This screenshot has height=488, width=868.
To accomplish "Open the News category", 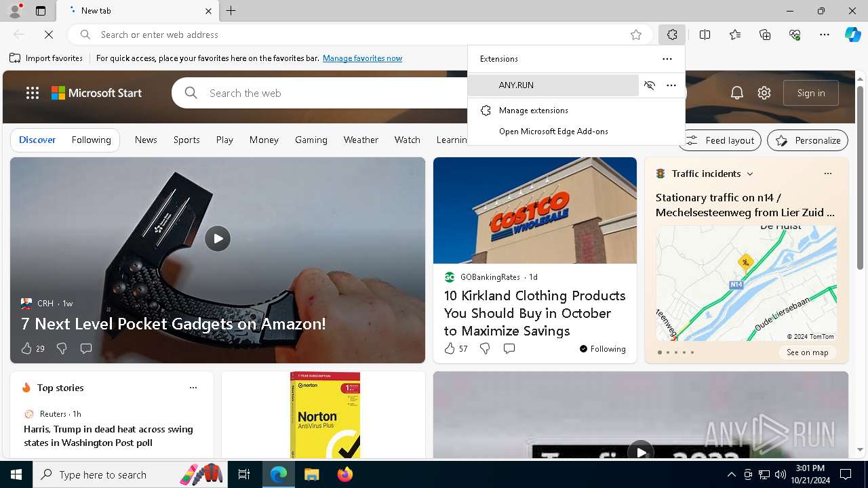I will 146,140.
